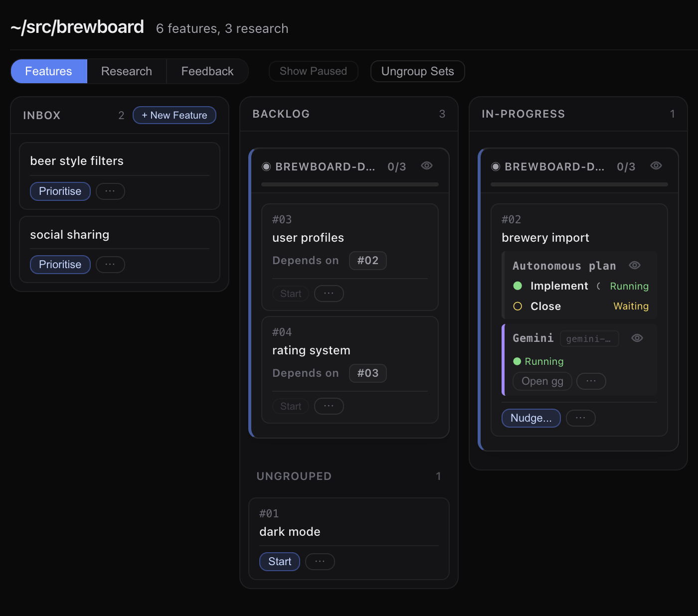
Task: Click ellipsis button next to Nudge
Action: [x=580, y=418]
